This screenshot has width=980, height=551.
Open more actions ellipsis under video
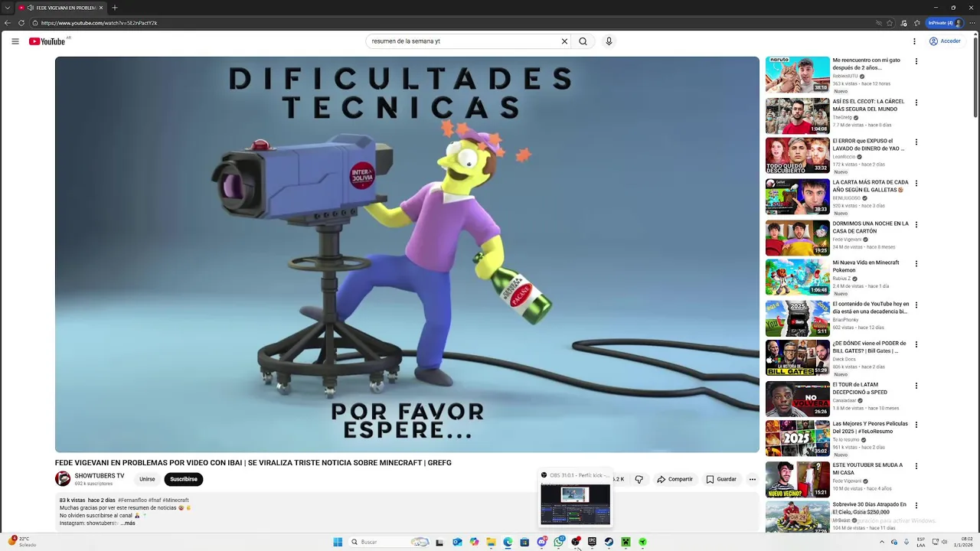point(753,479)
